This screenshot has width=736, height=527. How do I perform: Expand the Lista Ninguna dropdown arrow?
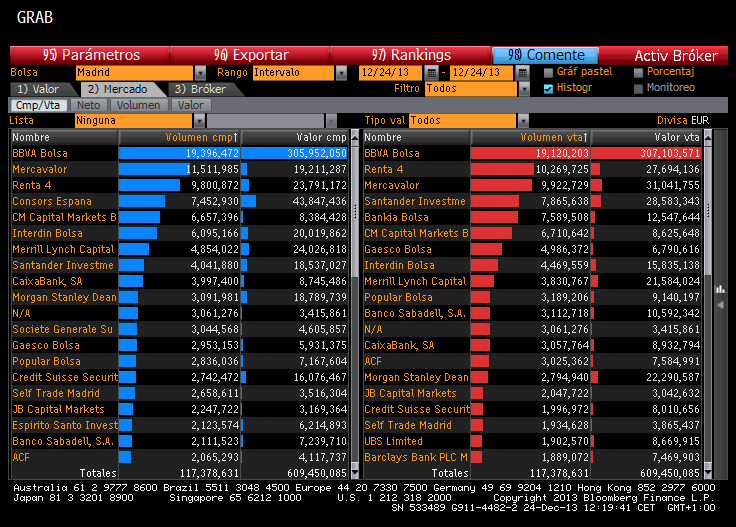tap(199, 121)
